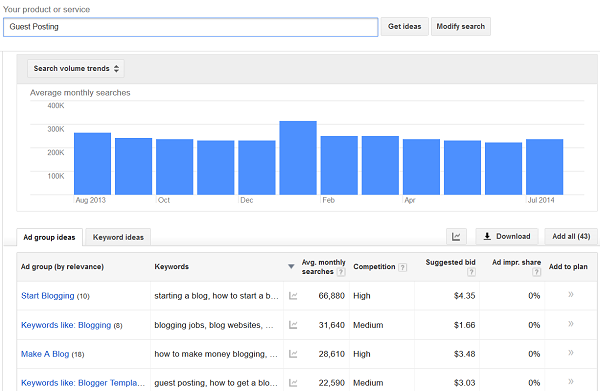The width and height of the screenshot is (600, 391).
Task: Click help icon next to Competition header
Action: (403, 267)
